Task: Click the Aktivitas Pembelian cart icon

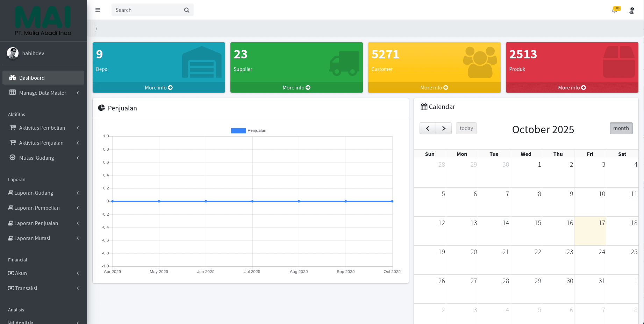Action: pos(13,128)
